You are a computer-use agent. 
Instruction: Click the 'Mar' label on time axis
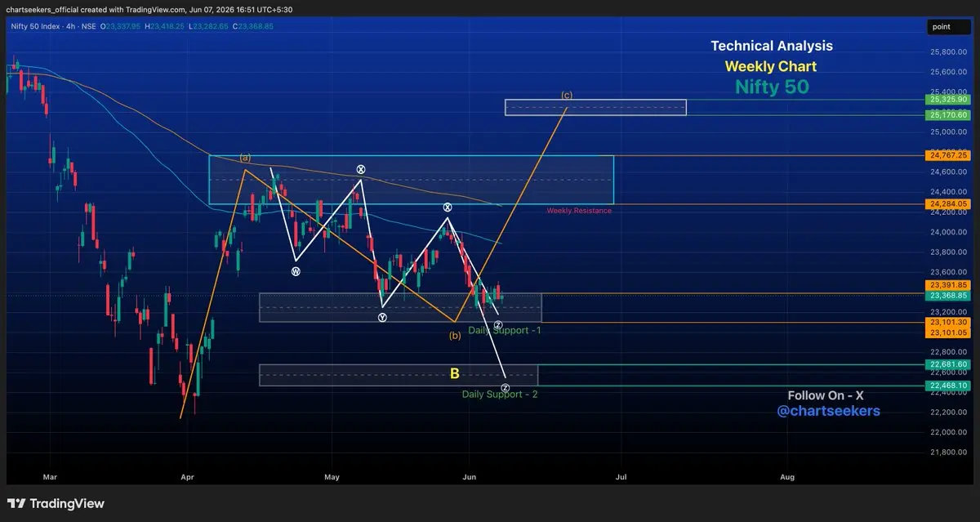point(50,475)
